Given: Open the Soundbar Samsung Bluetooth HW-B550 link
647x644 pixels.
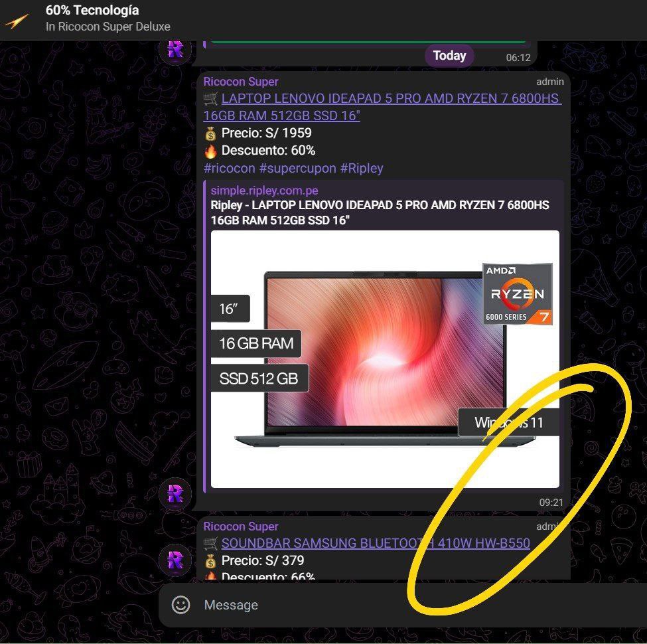Looking at the screenshot, I should point(376,543).
